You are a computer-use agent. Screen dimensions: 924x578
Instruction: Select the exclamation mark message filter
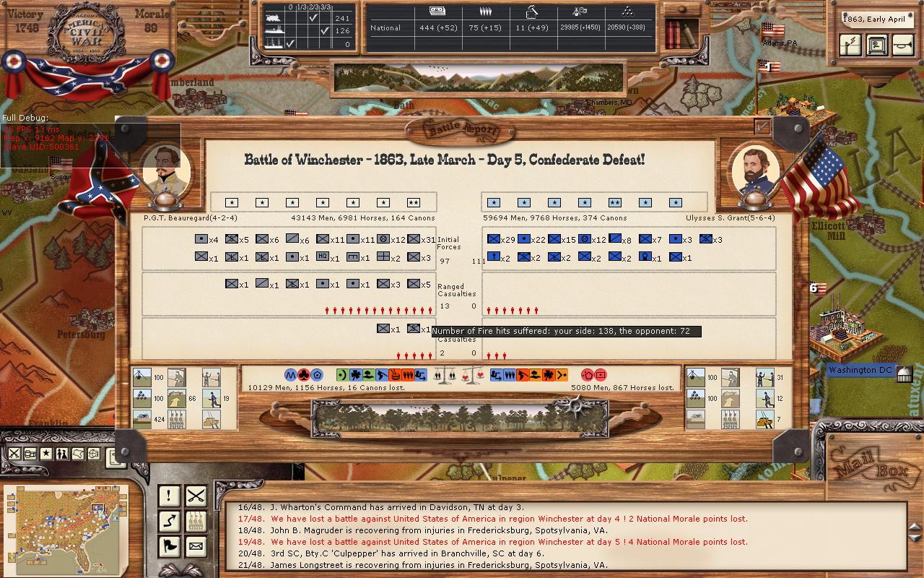click(x=169, y=496)
